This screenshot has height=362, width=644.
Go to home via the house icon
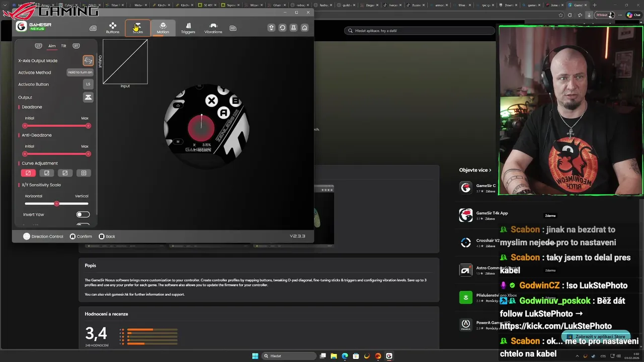304,28
